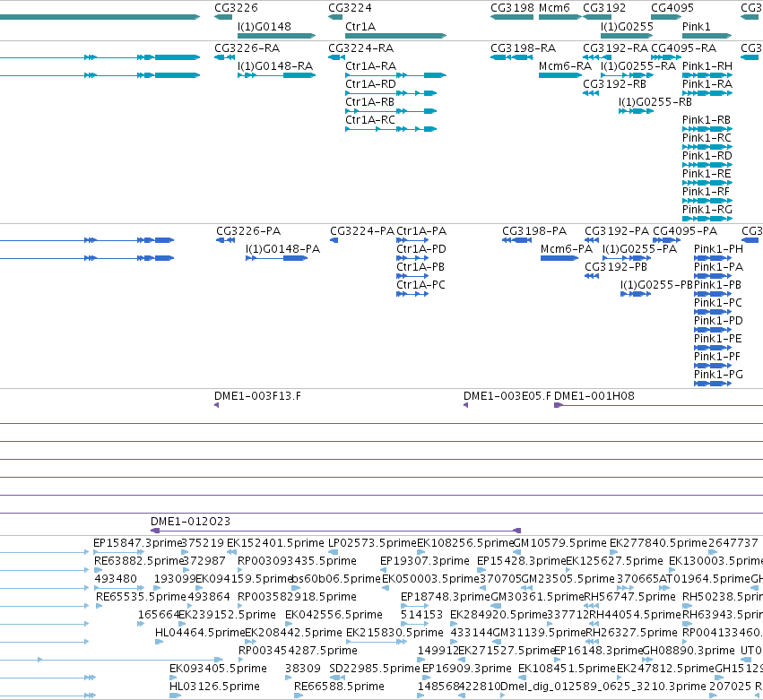Open the CG3224 gene label
This screenshot has width=763, height=700.
click(x=350, y=8)
